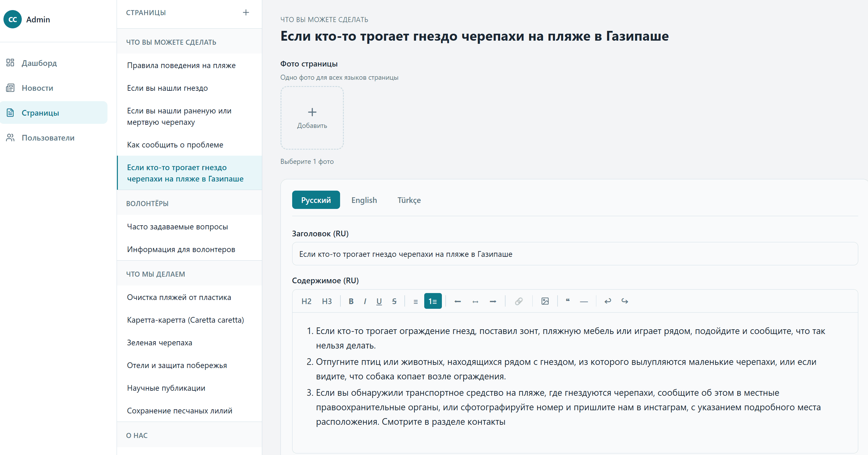This screenshot has height=455, width=868.
Task: Click the О НАС group header
Action: pyautogui.click(x=189, y=435)
